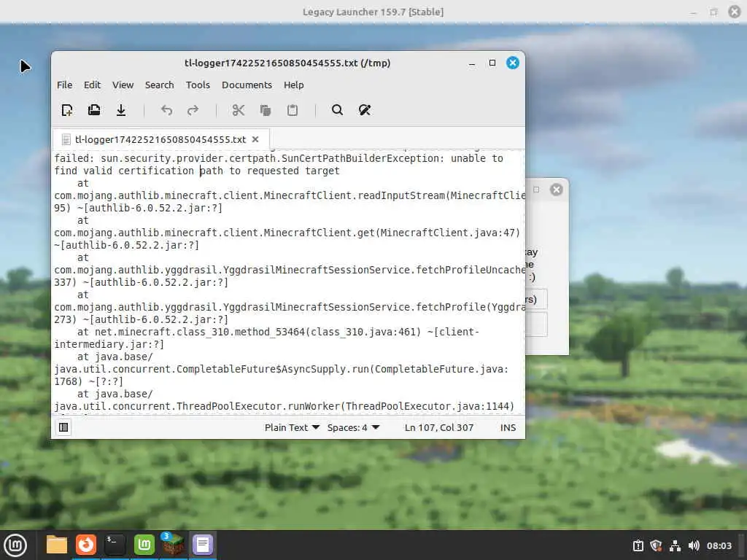Open the network connections tray icon
This screenshot has width=747, height=560.
[675, 545]
